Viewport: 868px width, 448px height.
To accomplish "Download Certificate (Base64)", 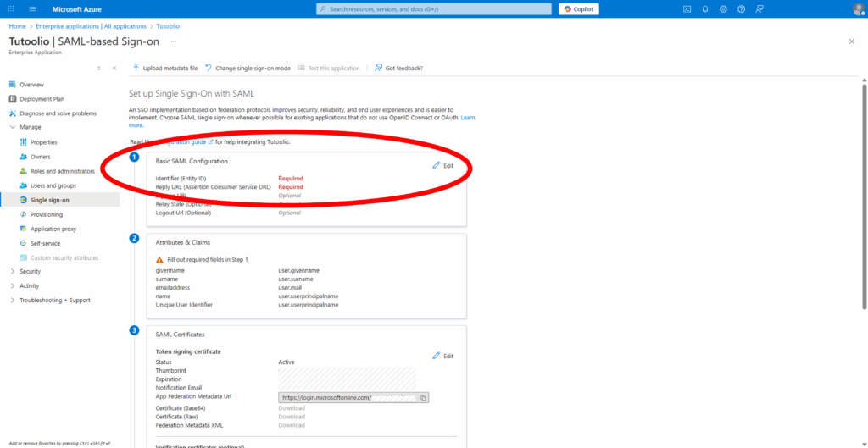I will coord(292,408).
